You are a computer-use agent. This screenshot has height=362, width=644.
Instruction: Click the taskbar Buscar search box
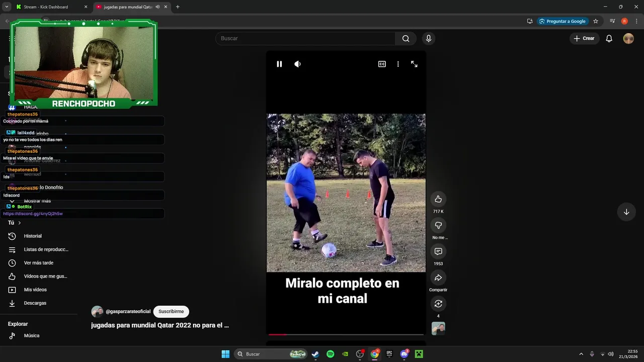[271, 354]
